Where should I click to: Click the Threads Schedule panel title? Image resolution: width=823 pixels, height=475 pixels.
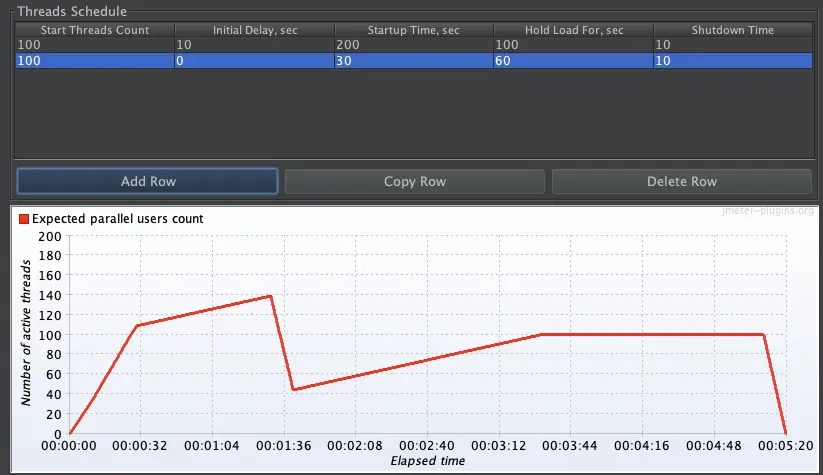pos(72,11)
